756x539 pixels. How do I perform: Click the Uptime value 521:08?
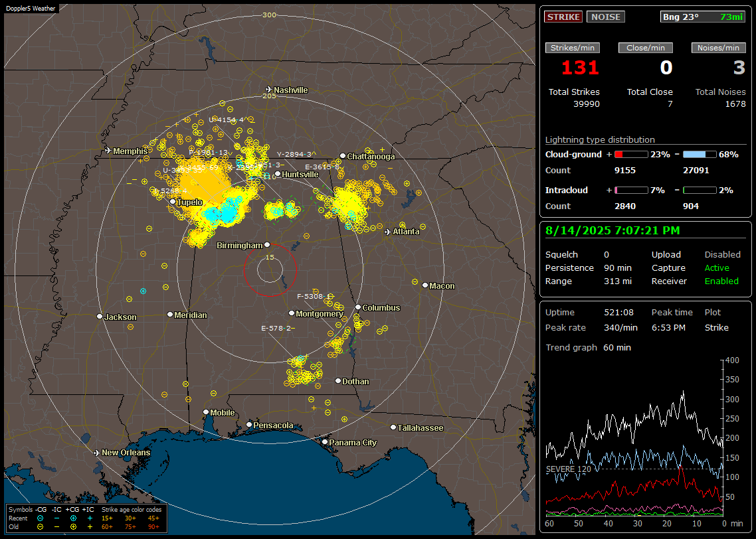pyautogui.click(x=618, y=313)
